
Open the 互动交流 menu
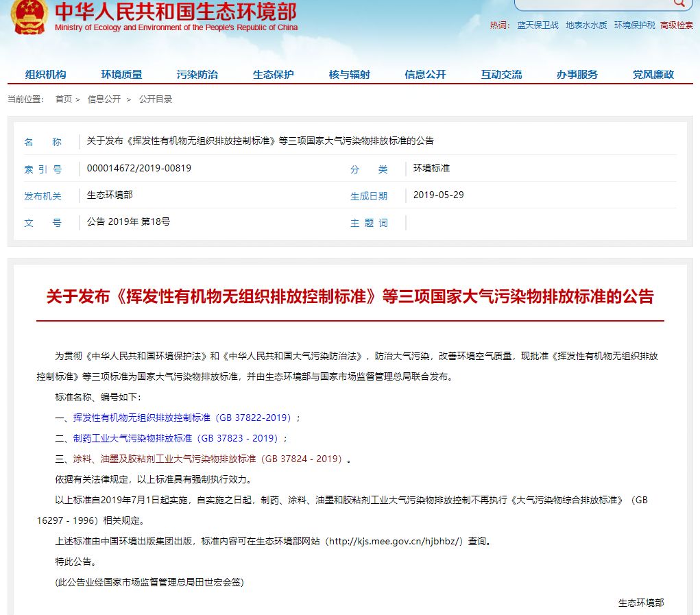click(x=501, y=75)
